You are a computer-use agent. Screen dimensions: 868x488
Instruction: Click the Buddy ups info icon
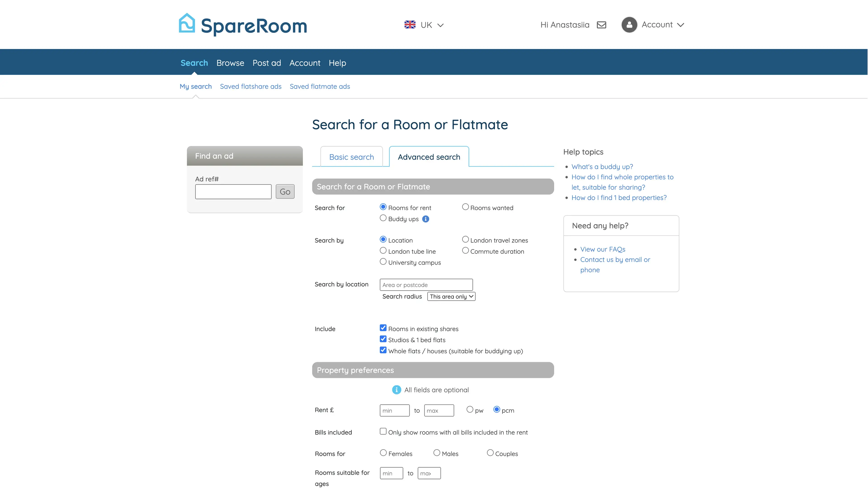(x=426, y=219)
